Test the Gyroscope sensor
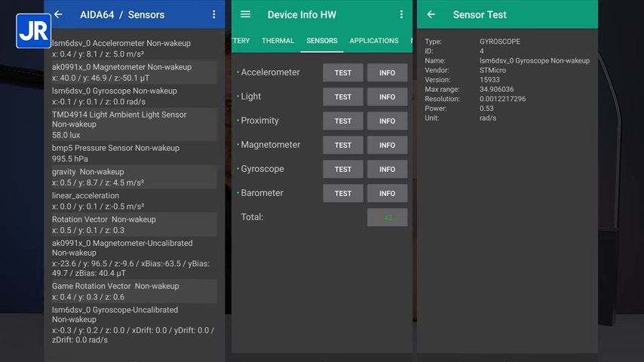Image resolution: width=644 pixels, height=362 pixels. coord(343,169)
